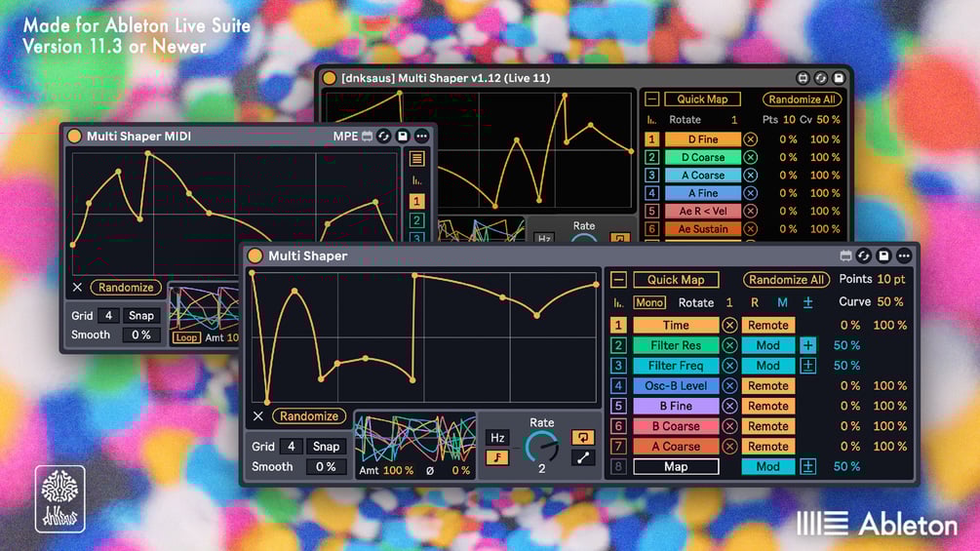Click the line segment icon below loop icon
This screenshot has height=551, width=980.
point(582,458)
